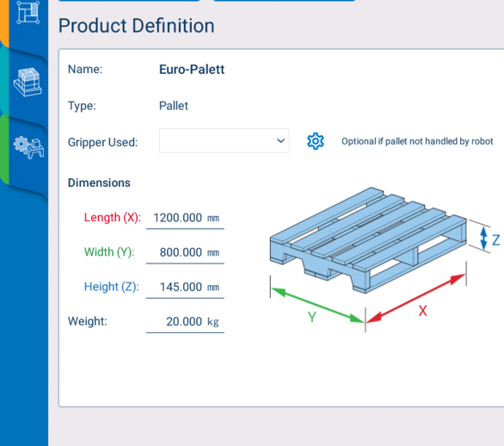Edit the Height (Z) value field
The width and height of the screenshot is (504, 446).
click(x=185, y=287)
